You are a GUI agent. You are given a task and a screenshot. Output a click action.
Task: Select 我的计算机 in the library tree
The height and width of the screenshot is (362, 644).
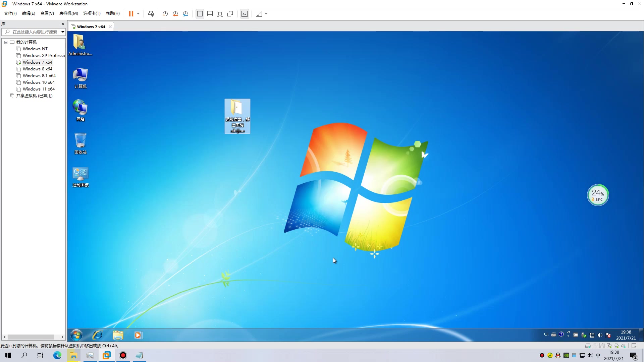(x=26, y=42)
